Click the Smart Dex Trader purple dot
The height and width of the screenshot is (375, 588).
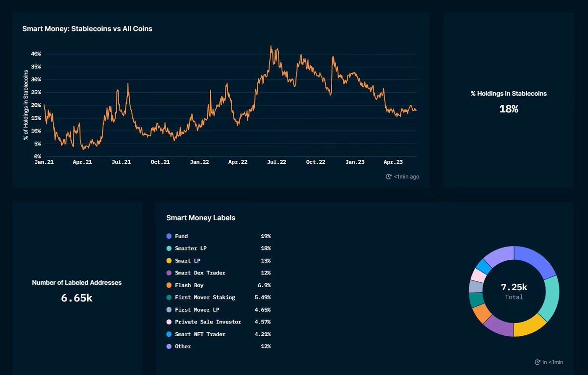tap(169, 273)
